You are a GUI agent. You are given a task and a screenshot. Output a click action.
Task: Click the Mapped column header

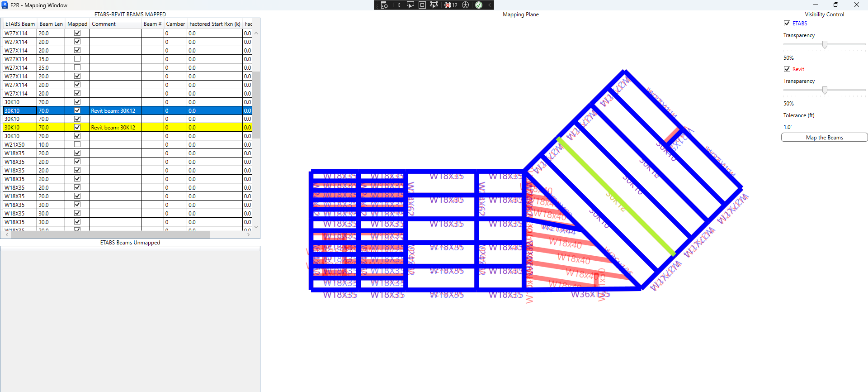pyautogui.click(x=77, y=24)
